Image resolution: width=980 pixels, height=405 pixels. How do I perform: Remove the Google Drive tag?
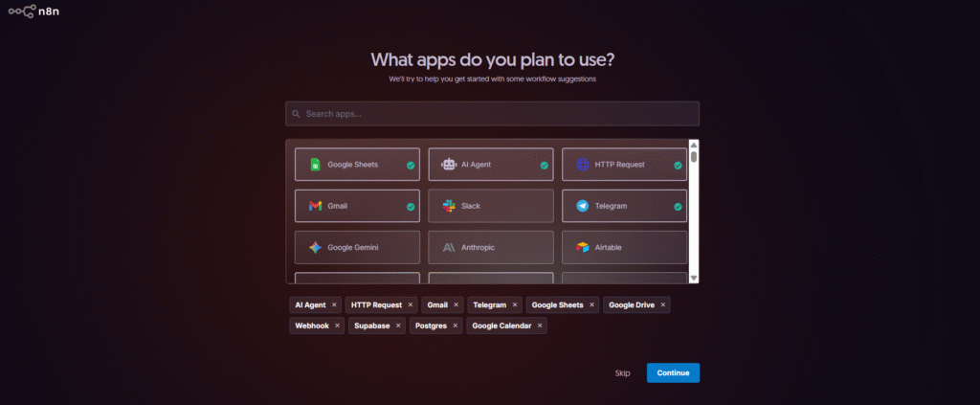tap(662, 304)
